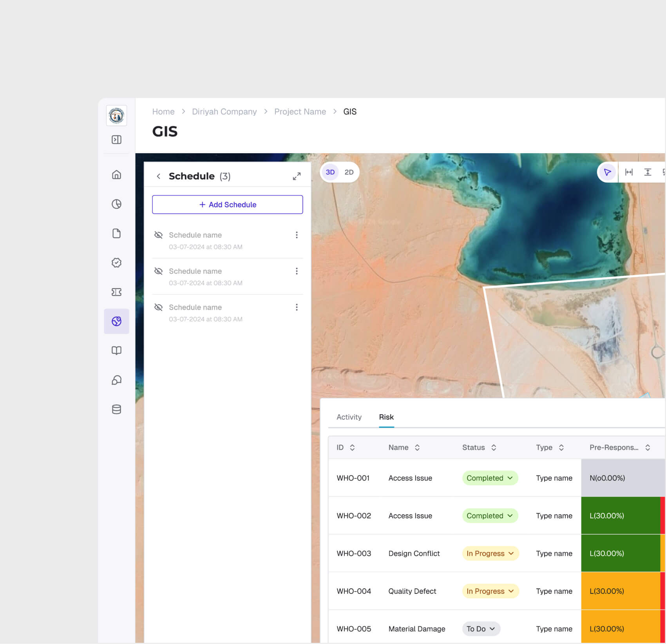
Task: Switch the map view to 2D
Action: coord(348,172)
